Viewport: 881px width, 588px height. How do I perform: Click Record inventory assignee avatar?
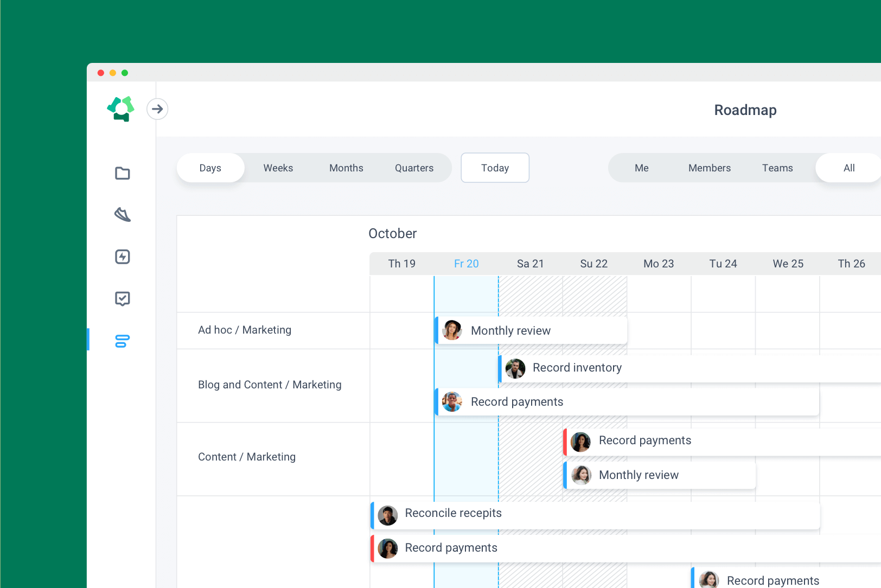(x=515, y=368)
